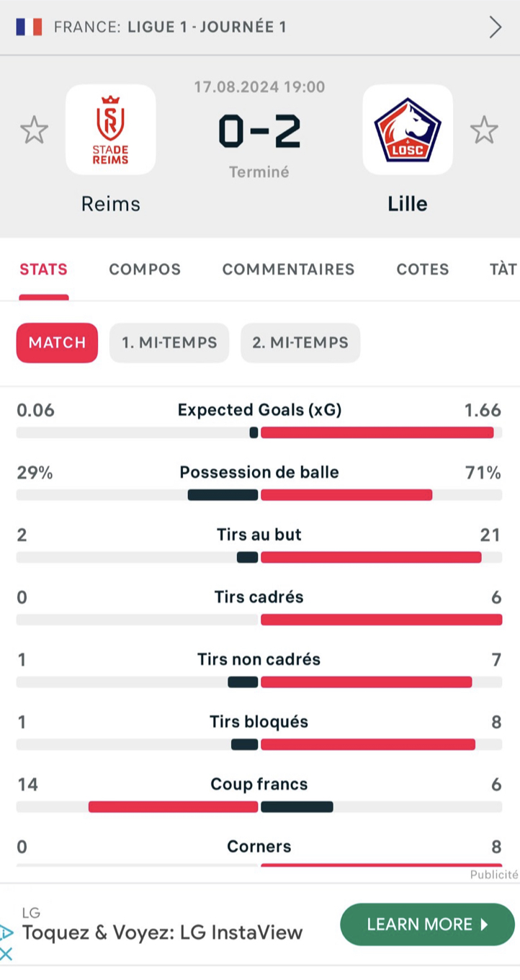Click the ad info triangle icon
The width and height of the screenshot is (520, 980).
click(x=6, y=932)
